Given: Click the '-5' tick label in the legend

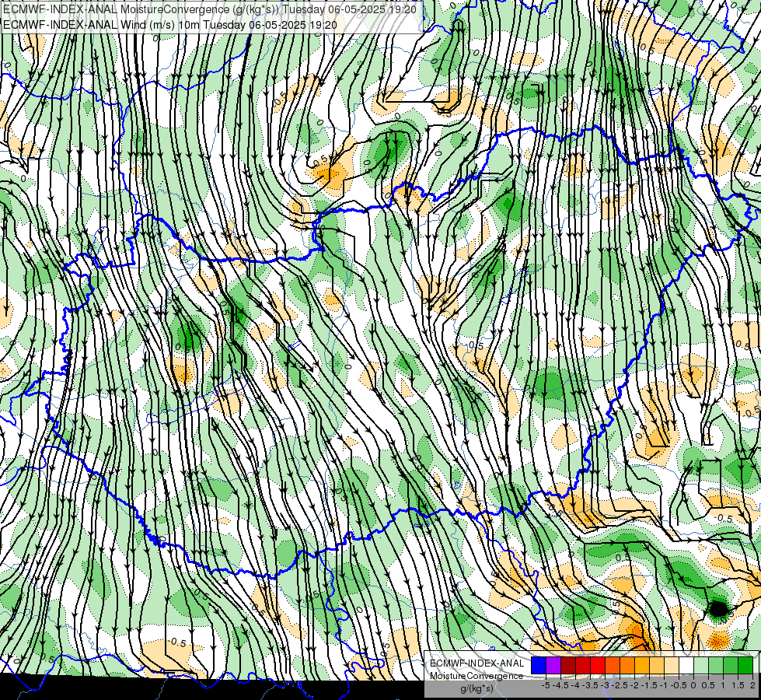Looking at the screenshot, I should [x=546, y=685].
